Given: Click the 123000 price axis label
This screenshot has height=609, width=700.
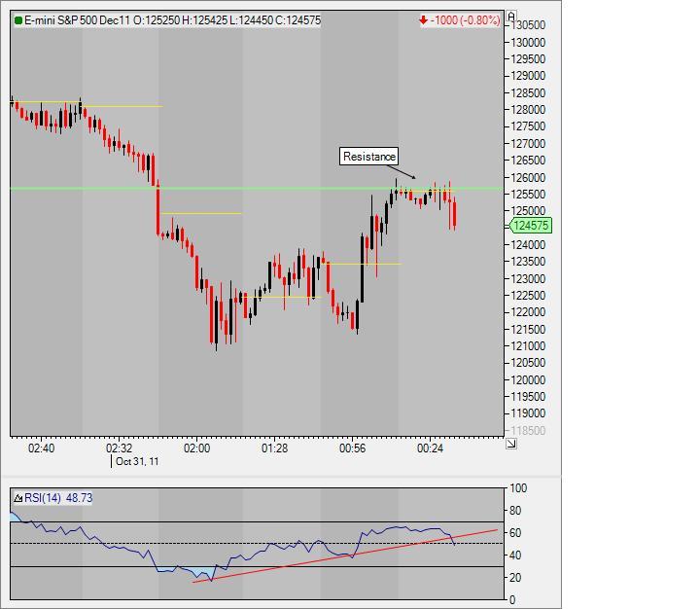Looking at the screenshot, I should [528, 279].
